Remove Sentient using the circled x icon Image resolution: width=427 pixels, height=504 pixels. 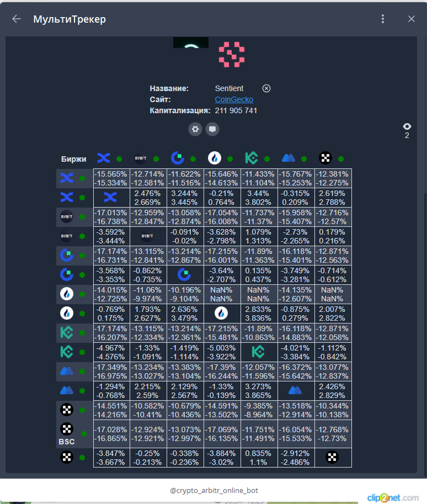[x=266, y=88]
